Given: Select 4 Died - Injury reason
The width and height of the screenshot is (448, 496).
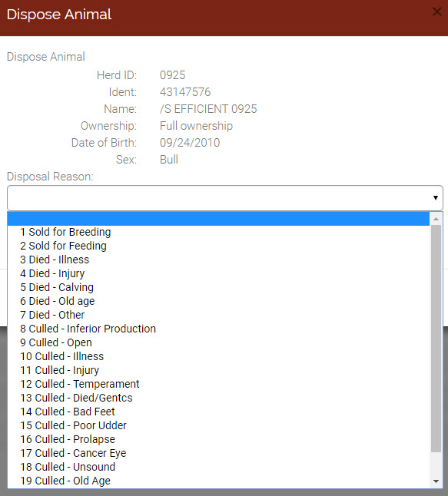Looking at the screenshot, I should [218, 273].
